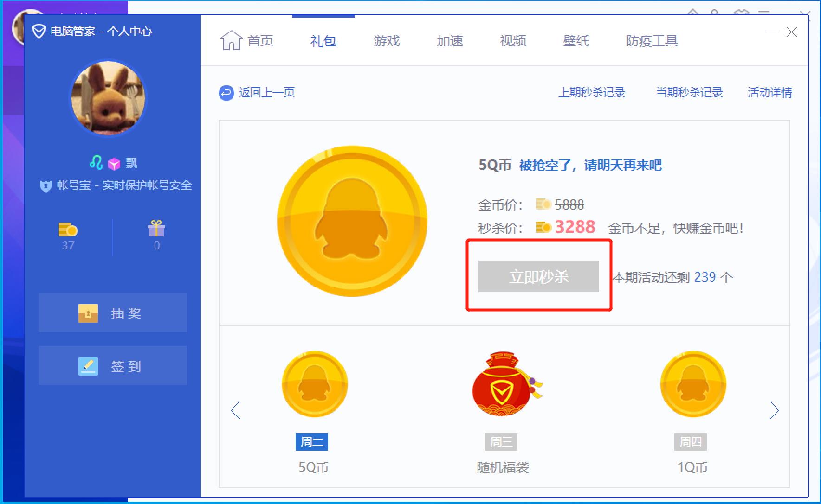Show previous items with left carousel arrow
The height and width of the screenshot is (504, 821).
tap(236, 410)
